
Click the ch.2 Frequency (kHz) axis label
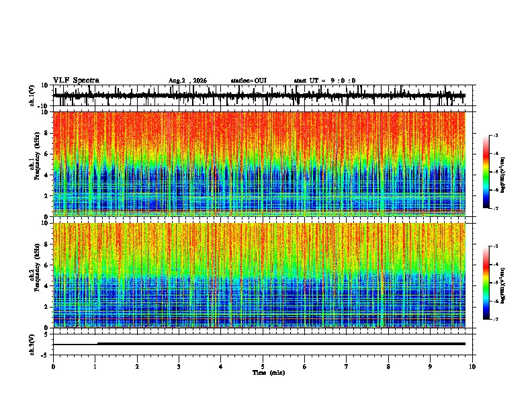tap(34, 267)
